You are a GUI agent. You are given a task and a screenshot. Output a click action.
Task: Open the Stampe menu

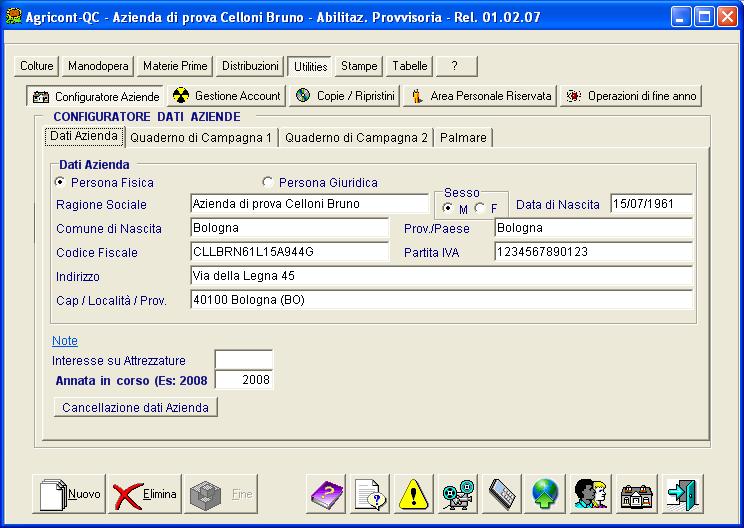point(359,66)
